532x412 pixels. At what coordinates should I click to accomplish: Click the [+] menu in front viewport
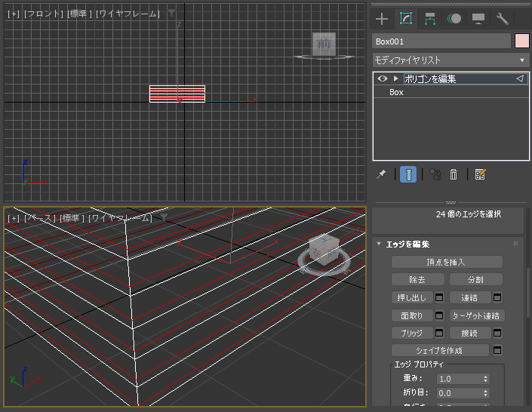(14, 14)
